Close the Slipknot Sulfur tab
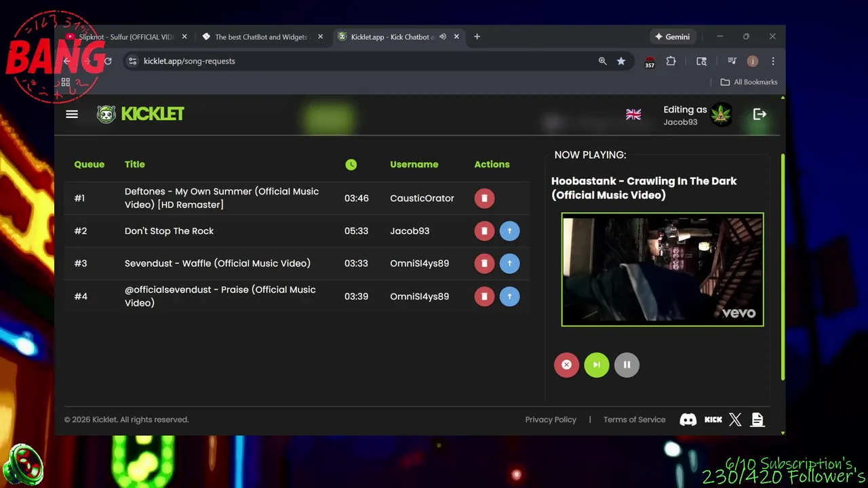This screenshot has height=488, width=868. [x=184, y=37]
